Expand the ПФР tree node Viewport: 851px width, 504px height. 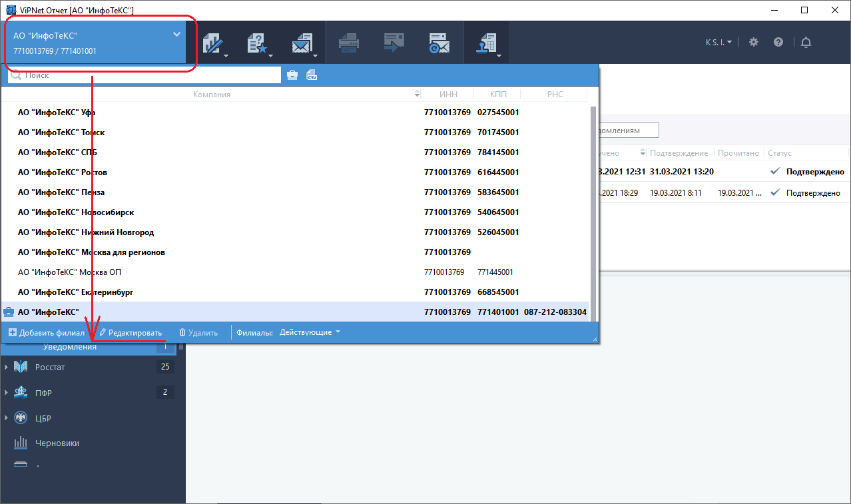[7, 392]
